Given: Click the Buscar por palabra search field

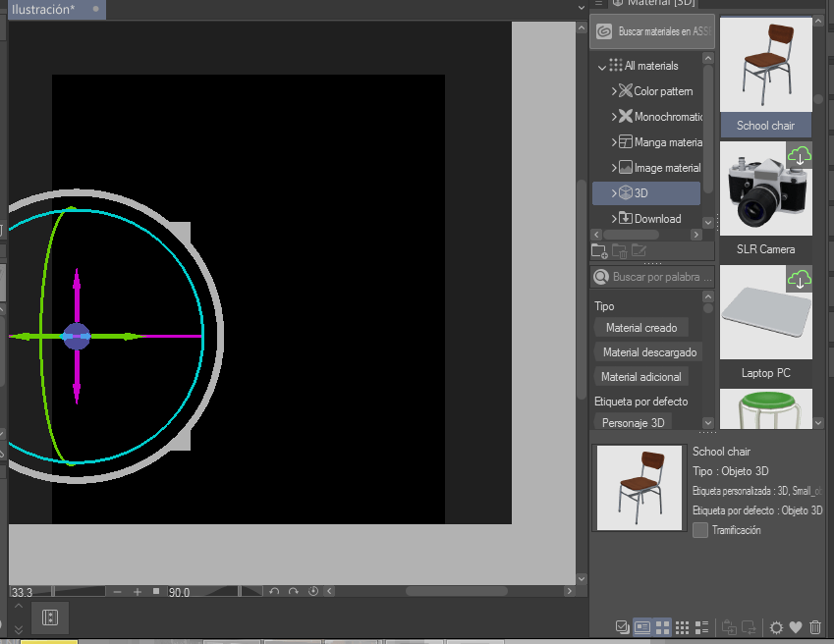Looking at the screenshot, I should click(660, 277).
